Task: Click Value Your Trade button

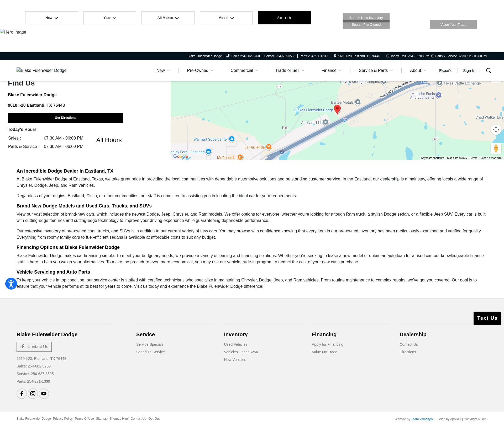Action: pyautogui.click(x=453, y=25)
